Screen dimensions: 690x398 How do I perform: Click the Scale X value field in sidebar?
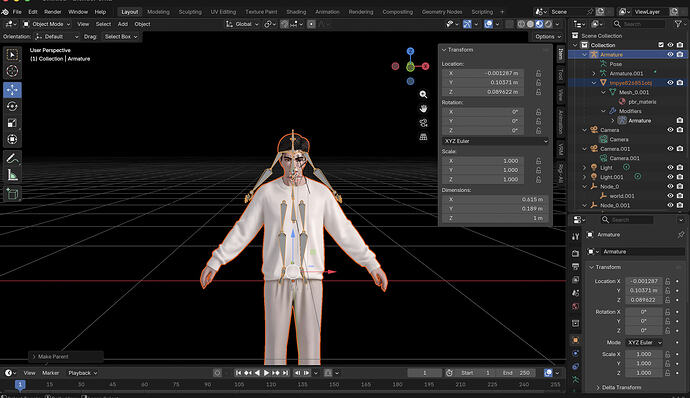pyautogui.click(x=483, y=161)
